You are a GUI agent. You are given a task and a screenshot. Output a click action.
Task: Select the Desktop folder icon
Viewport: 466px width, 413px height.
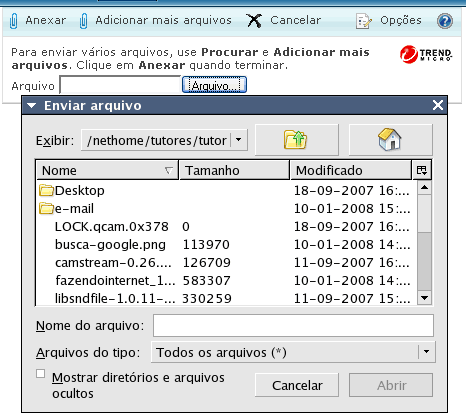pos(46,190)
